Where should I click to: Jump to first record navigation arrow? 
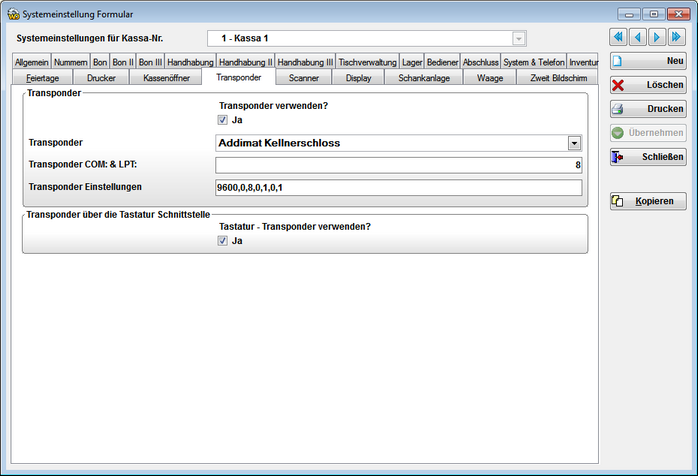click(618, 37)
